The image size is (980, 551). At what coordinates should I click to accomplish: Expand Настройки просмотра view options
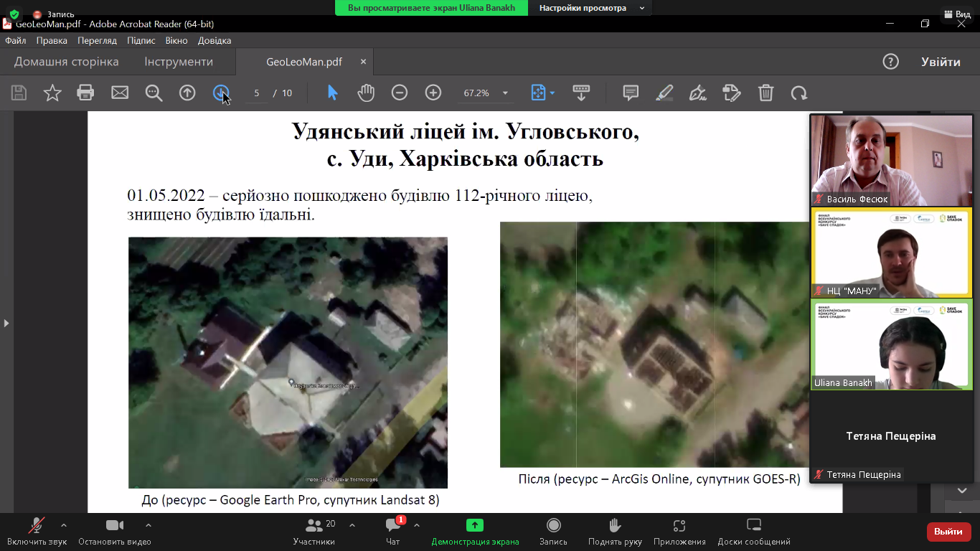coord(591,8)
